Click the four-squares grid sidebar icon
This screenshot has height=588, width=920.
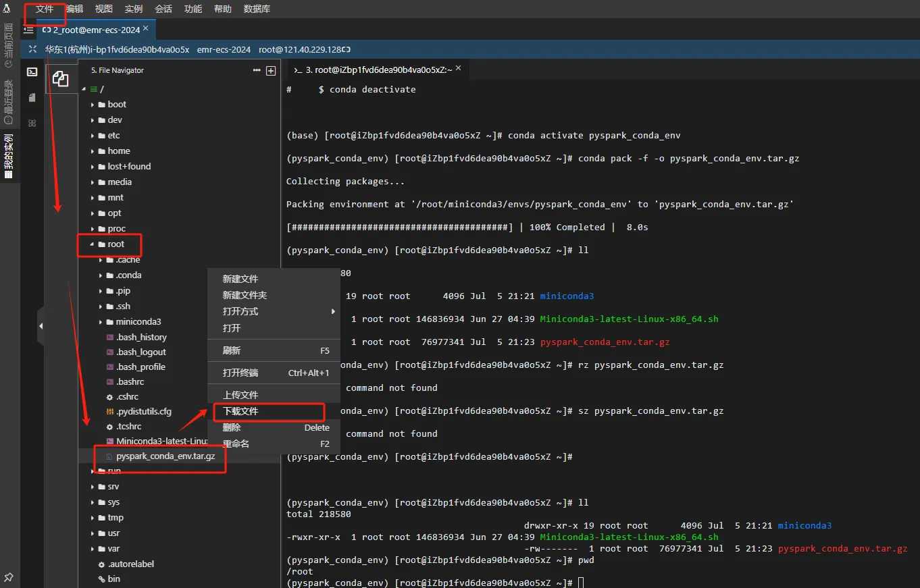32,124
